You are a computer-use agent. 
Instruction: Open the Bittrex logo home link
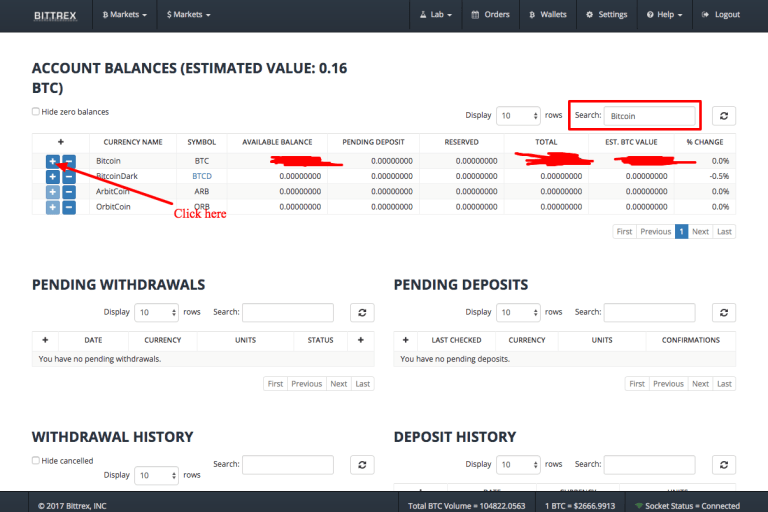(x=55, y=15)
